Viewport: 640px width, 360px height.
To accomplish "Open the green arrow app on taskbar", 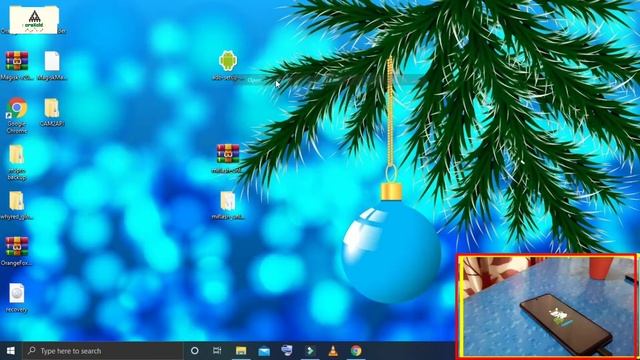I will (310, 351).
